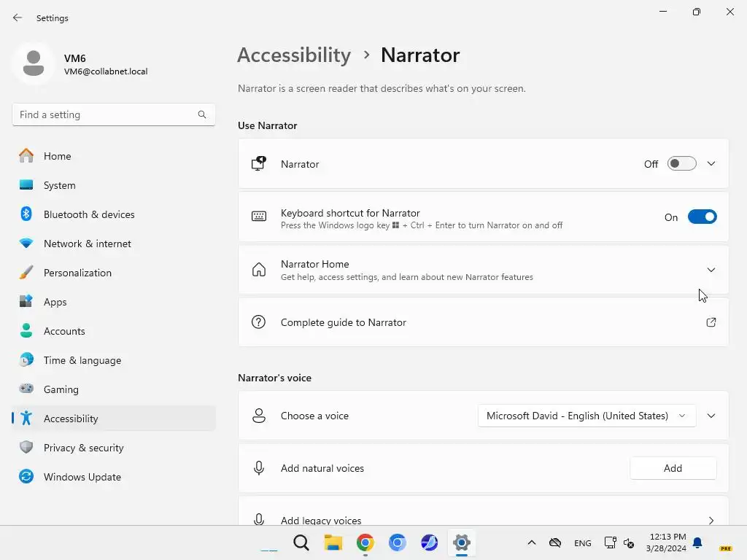Open the Time & language section
Screen dimensions: 747x560
click(x=82, y=360)
